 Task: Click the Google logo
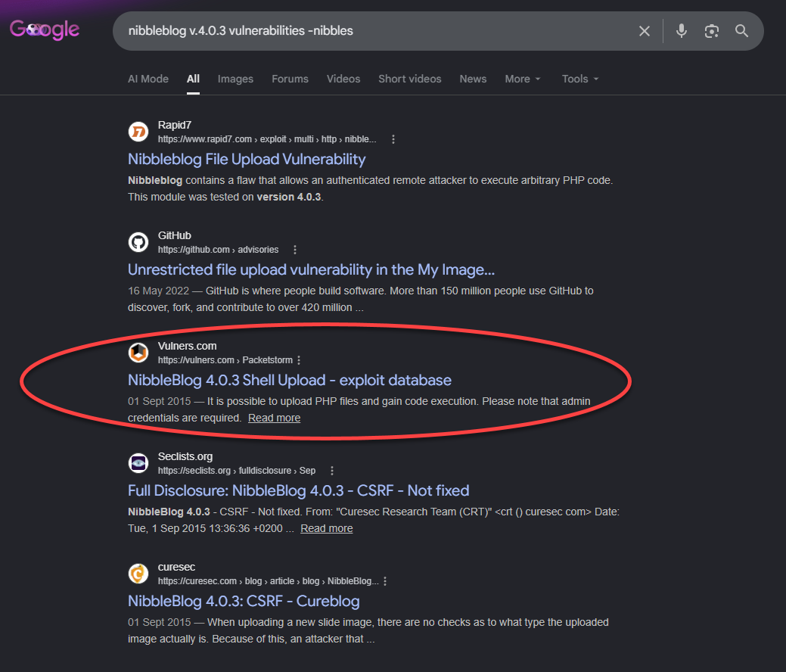[x=45, y=30]
